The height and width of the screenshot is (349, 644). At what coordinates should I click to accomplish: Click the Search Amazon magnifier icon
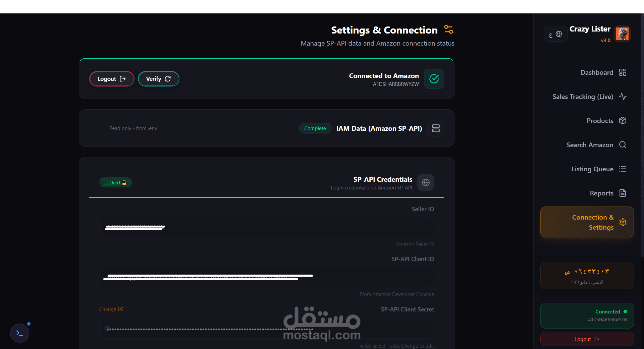pyautogui.click(x=623, y=145)
